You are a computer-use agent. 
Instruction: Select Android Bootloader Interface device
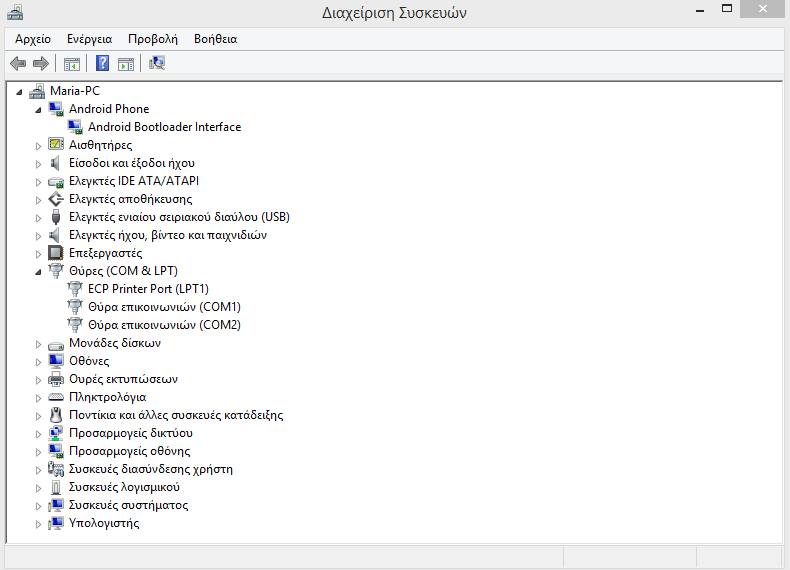pos(164,127)
